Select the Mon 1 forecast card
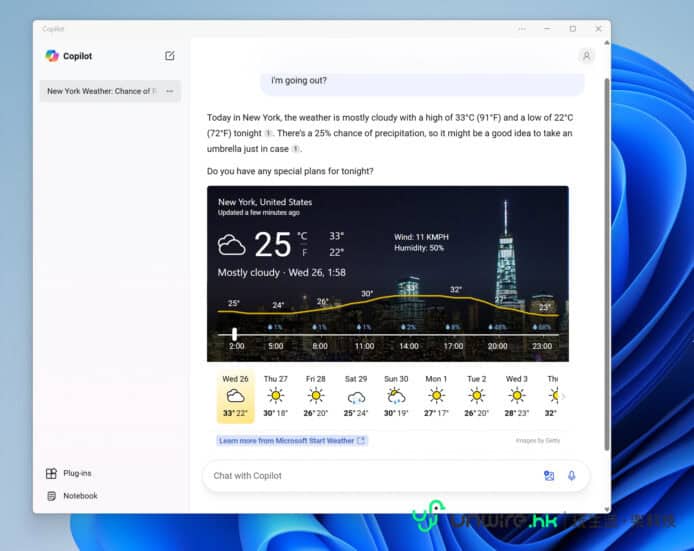 point(436,397)
